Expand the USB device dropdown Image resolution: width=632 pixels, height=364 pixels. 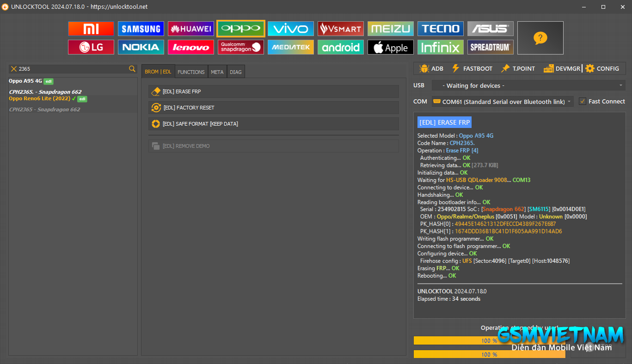click(x=528, y=85)
